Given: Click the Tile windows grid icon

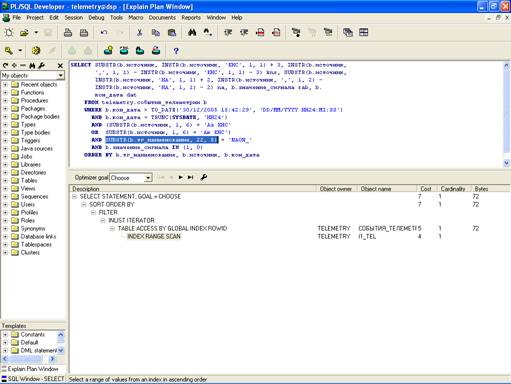Looking at the screenshot, I should click(364, 32).
